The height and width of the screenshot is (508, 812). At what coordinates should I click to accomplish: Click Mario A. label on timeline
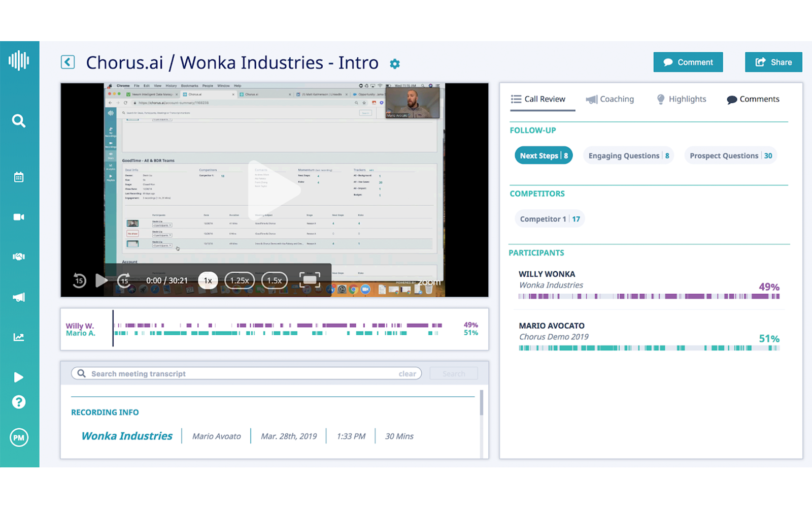coord(81,333)
